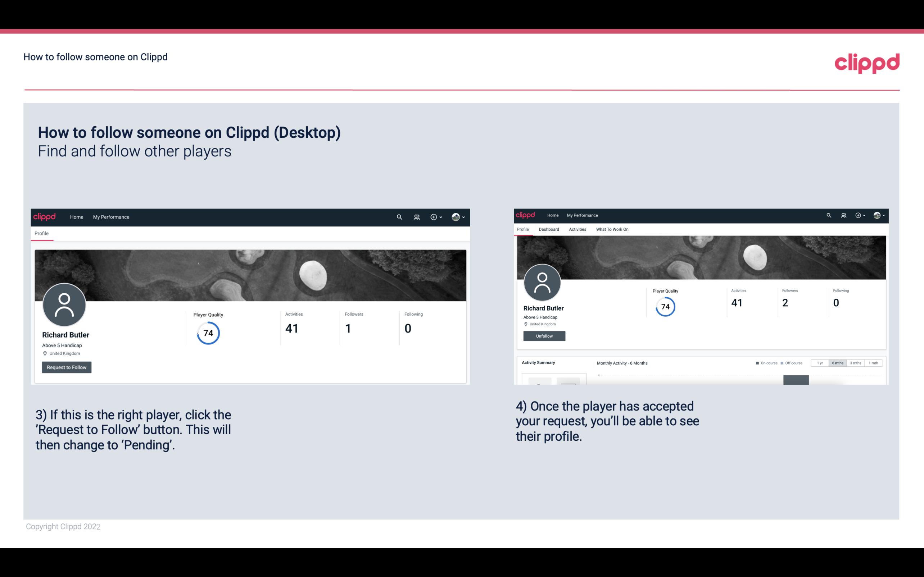
Task: Expand the 'My Performance' menu right screenshot
Action: coord(582,215)
